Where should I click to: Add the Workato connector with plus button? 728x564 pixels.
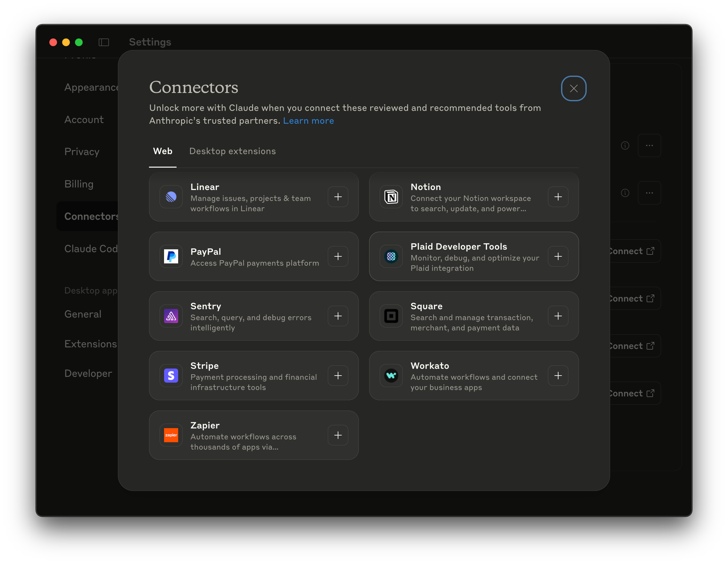[558, 376]
